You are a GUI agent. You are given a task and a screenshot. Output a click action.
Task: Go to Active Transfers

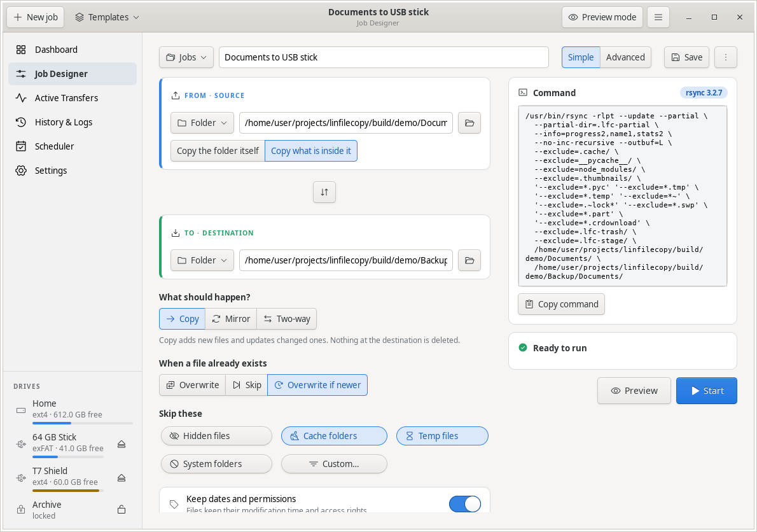click(73, 98)
